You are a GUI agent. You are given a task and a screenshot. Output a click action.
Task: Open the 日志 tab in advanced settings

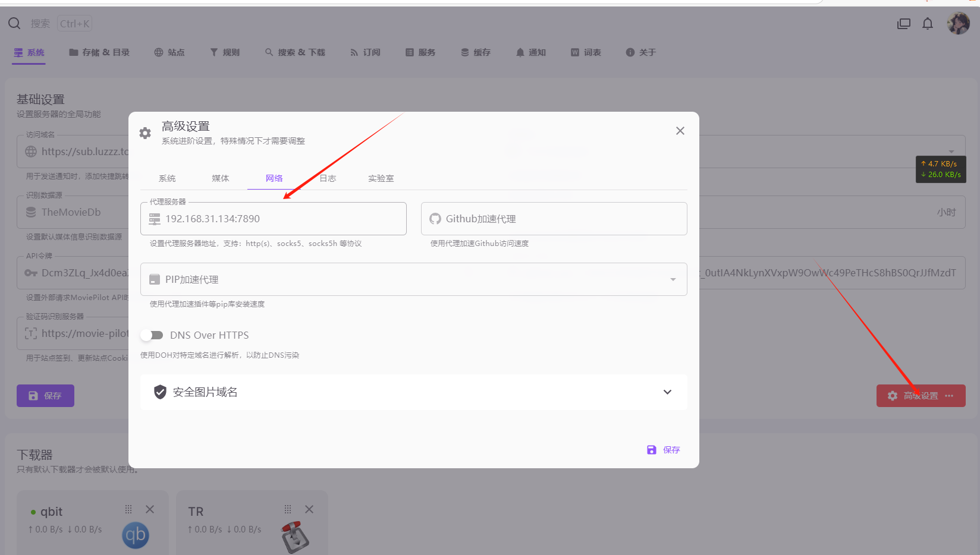click(x=328, y=178)
